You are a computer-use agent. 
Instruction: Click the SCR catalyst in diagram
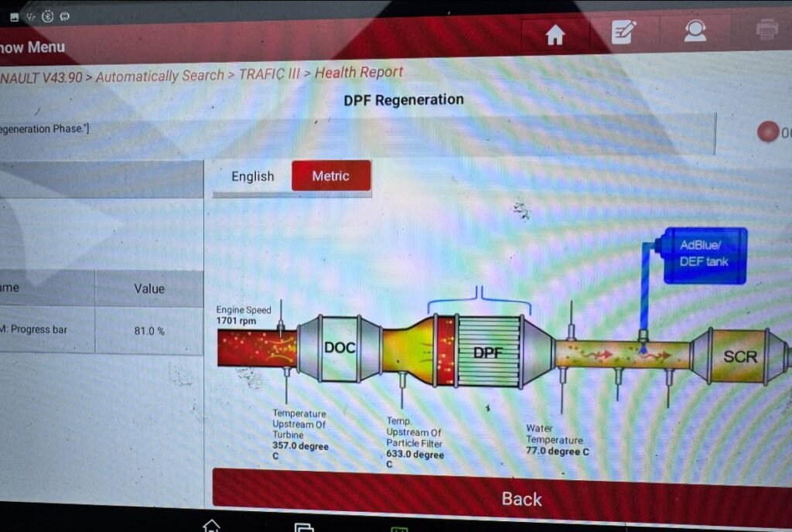click(x=739, y=356)
